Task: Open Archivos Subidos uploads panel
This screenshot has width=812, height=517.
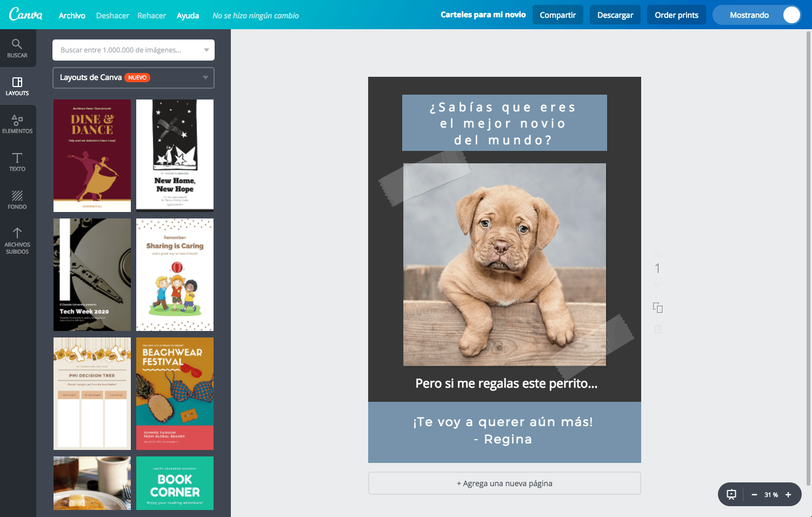Action: tap(17, 240)
